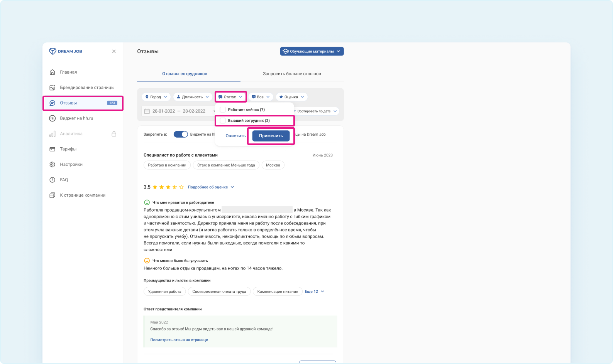Expand the Еще 12 benefits list

click(x=314, y=292)
